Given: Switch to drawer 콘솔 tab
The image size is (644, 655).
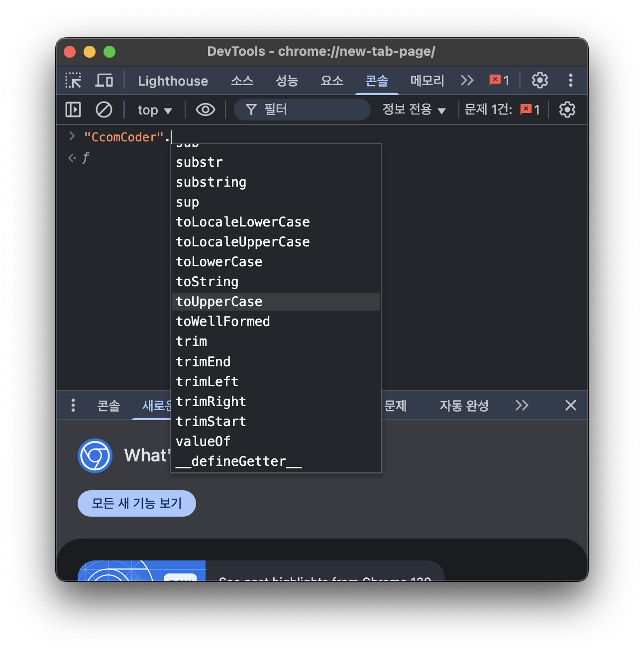Looking at the screenshot, I should click(108, 406).
